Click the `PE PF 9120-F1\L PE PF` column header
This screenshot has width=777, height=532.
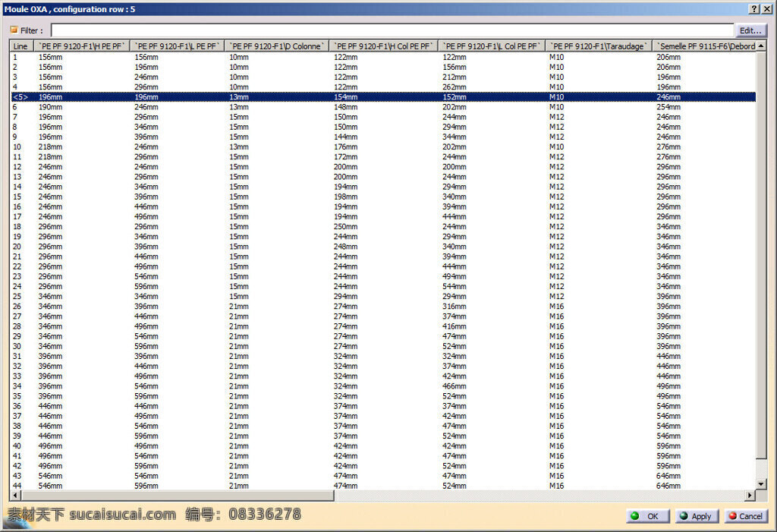click(177, 46)
